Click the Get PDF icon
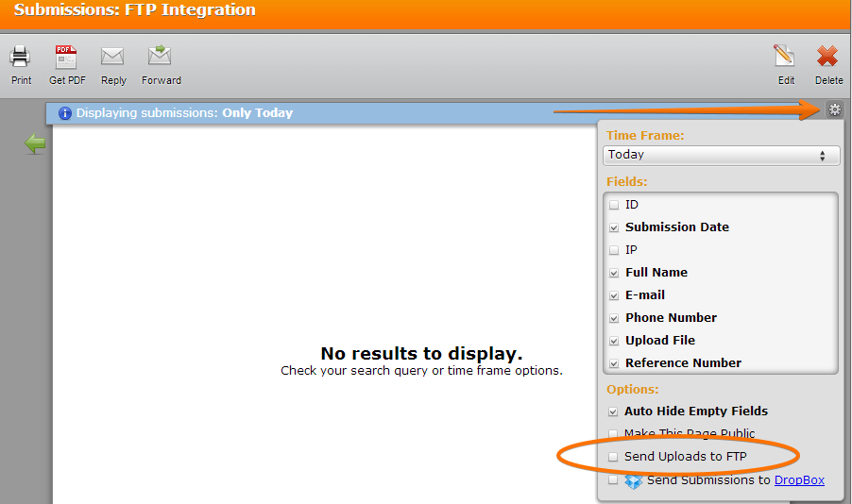The width and height of the screenshot is (852, 504). click(x=66, y=57)
